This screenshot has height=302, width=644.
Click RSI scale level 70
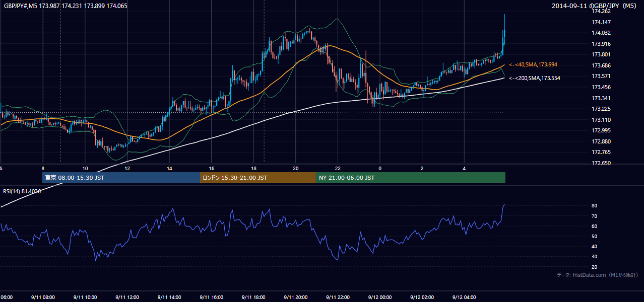pyautogui.click(x=594, y=216)
